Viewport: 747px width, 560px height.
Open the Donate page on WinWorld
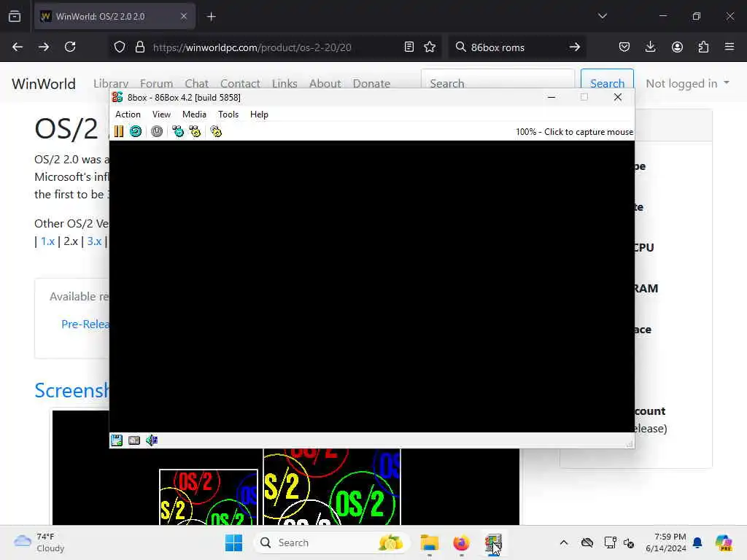[x=371, y=84]
